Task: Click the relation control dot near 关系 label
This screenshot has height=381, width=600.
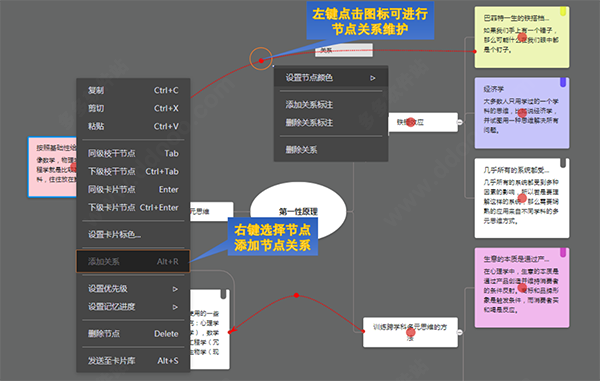Action: 261,60
